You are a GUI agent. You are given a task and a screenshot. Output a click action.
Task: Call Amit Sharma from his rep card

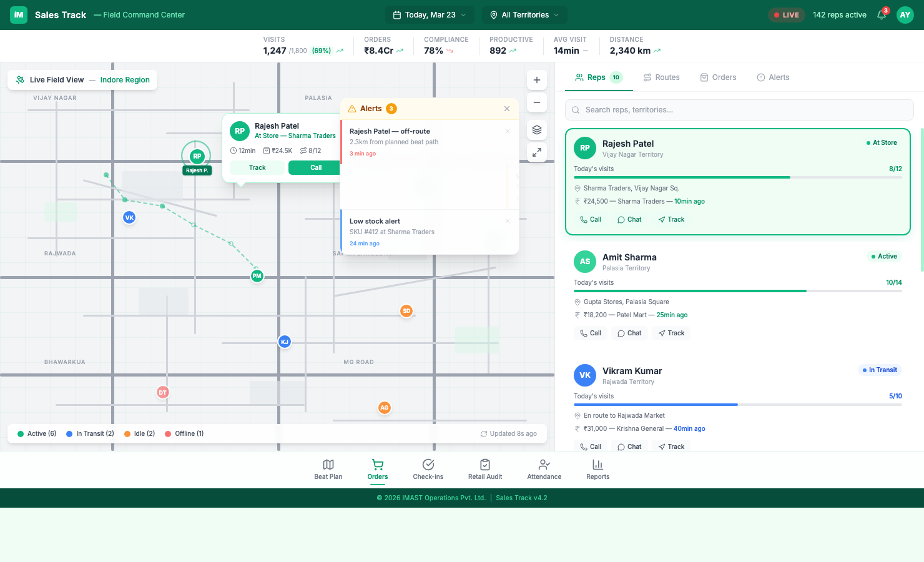[590, 333]
